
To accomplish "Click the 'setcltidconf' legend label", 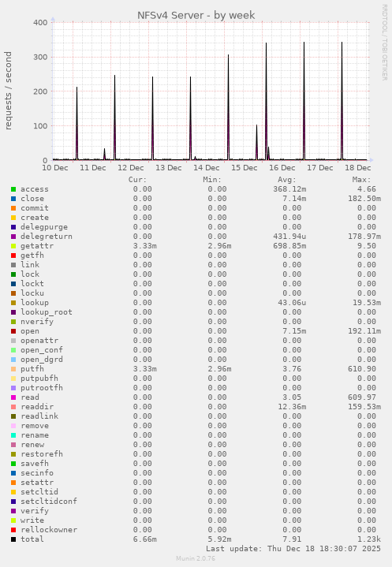I will [x=49, y=502].
